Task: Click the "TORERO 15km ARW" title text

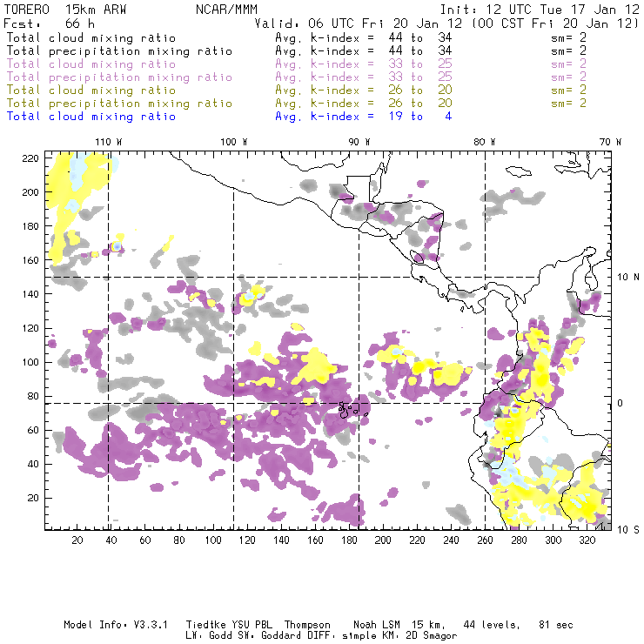Action: click(x=65, y=10)
